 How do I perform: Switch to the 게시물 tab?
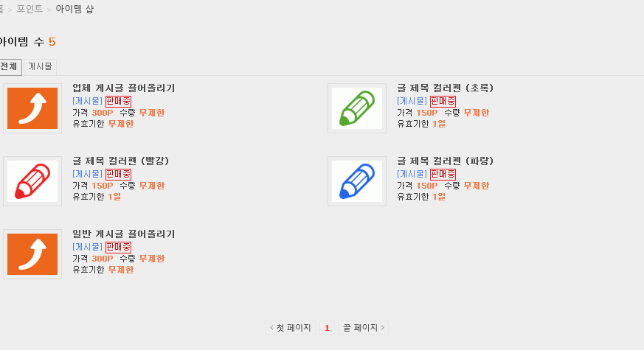pyautogui.click(x=40, y=66)
